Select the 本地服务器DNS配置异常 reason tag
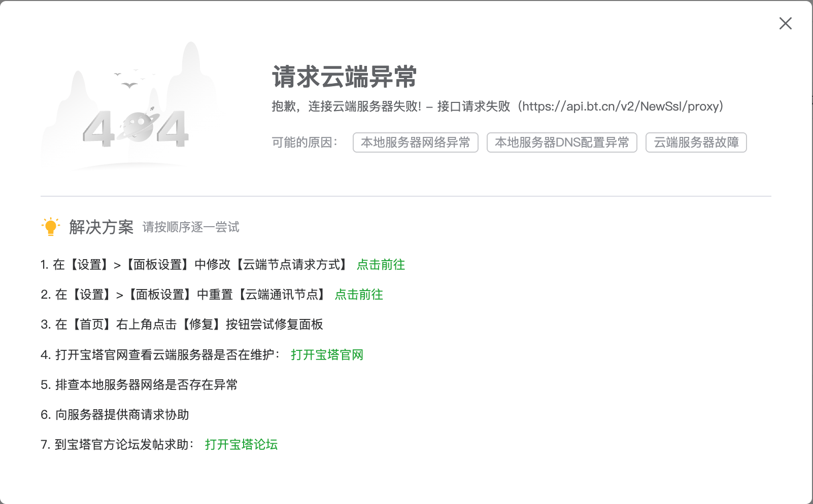Viewport: 813px width, 504px height. (x=562, y=142)
